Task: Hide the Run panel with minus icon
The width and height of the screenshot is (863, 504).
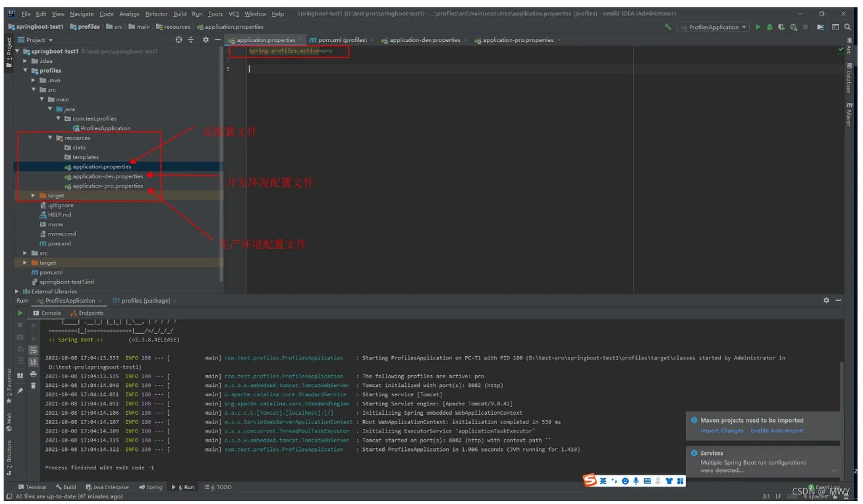Action: click(x=838, y=301)
